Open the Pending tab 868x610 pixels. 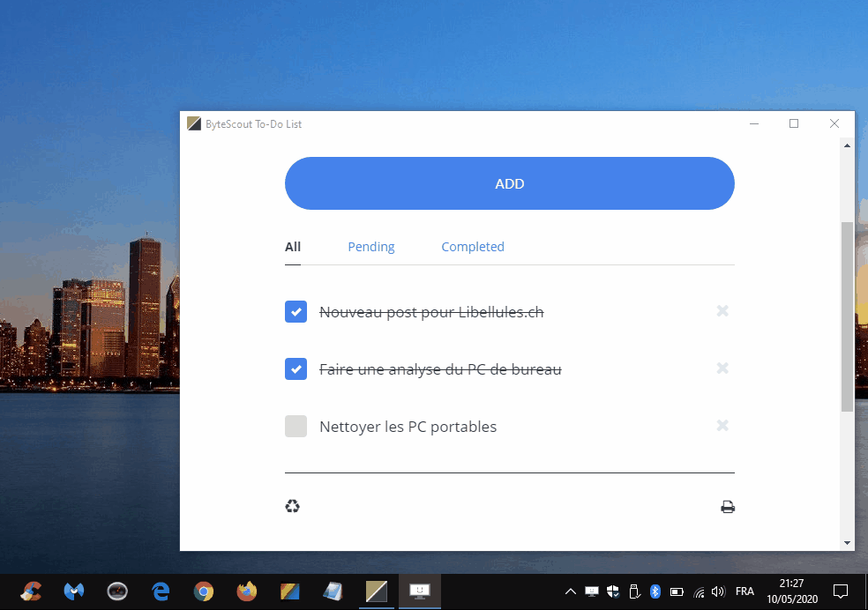pyautogui.click(x=370, y=247)
